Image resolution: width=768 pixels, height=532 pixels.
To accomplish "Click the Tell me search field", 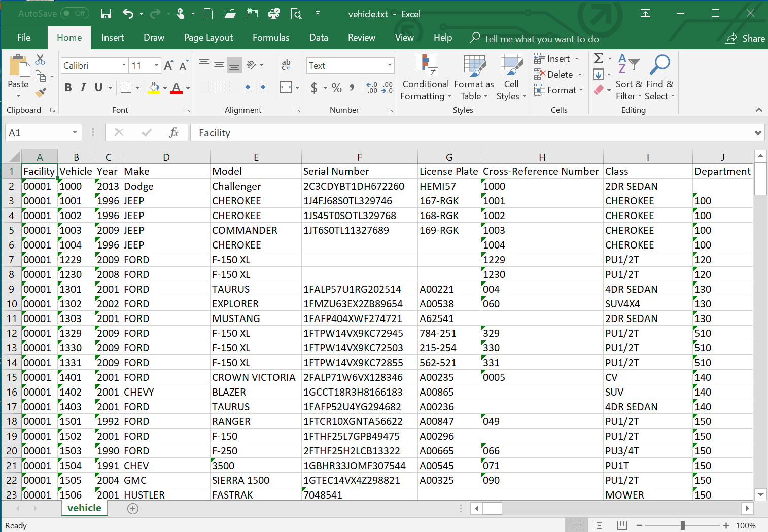I will point(541,39).
